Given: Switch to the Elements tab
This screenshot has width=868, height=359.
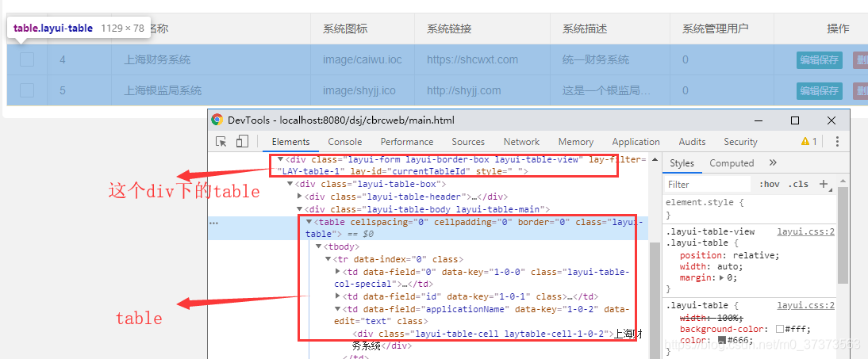Looking at the screenshot, I should point(290,142).
